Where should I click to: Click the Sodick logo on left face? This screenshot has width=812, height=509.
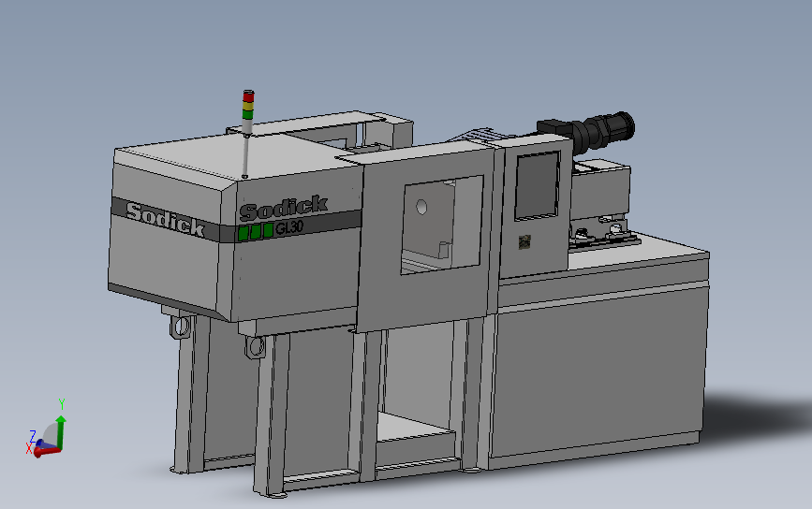coord(166,220)
